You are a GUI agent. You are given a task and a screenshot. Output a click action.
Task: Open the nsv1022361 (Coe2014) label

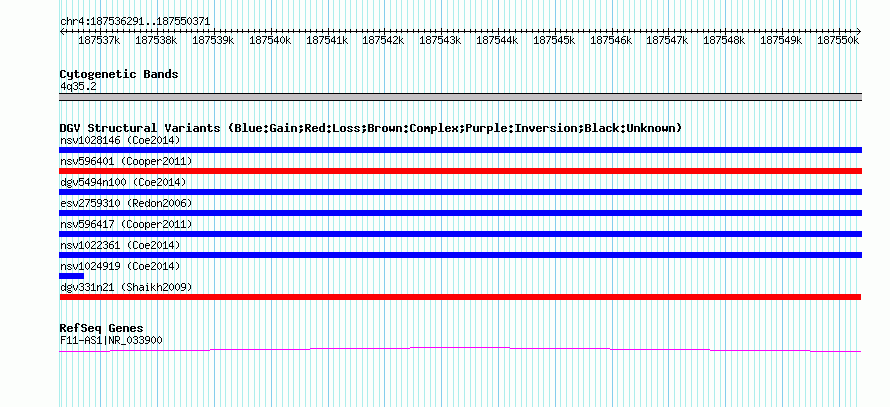coord(120,245)
